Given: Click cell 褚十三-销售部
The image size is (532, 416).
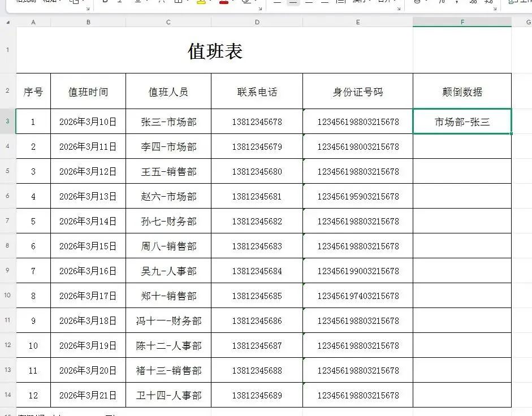Looking at the screenshot, I should click(x=168, y=370).
